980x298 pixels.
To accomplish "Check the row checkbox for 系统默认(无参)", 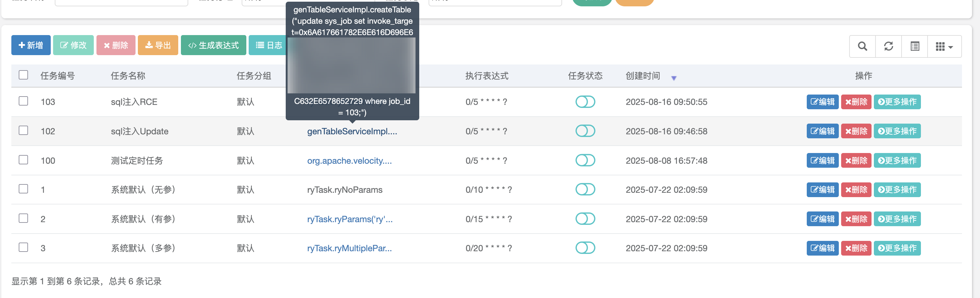I will [x=24, y=189].
